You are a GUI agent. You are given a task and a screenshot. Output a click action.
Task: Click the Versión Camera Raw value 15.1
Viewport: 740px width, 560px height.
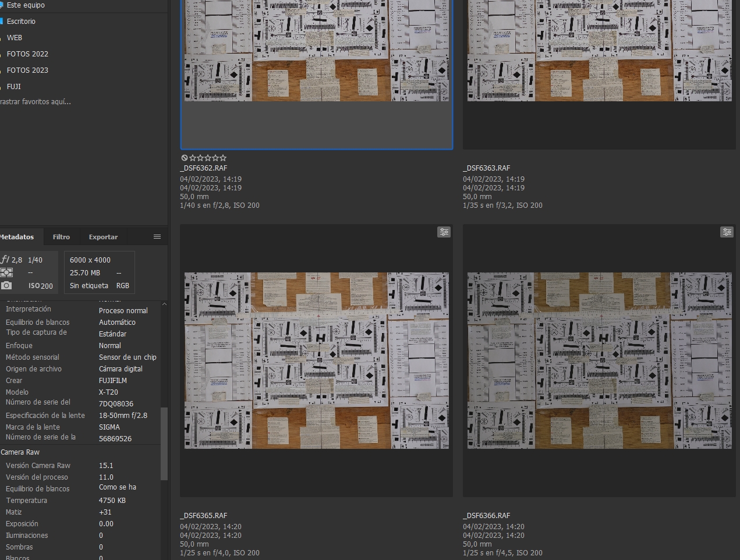[x=106, y=466]
